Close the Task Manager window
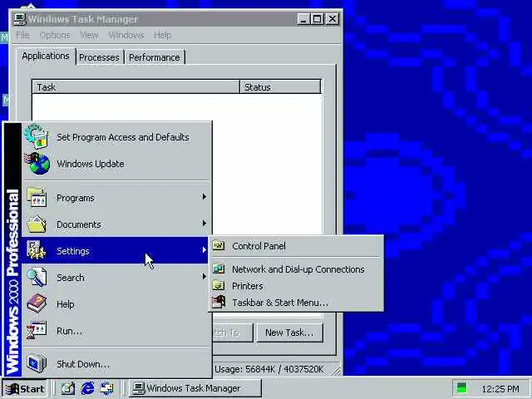The image size is (532, 399). coord(332,19)
